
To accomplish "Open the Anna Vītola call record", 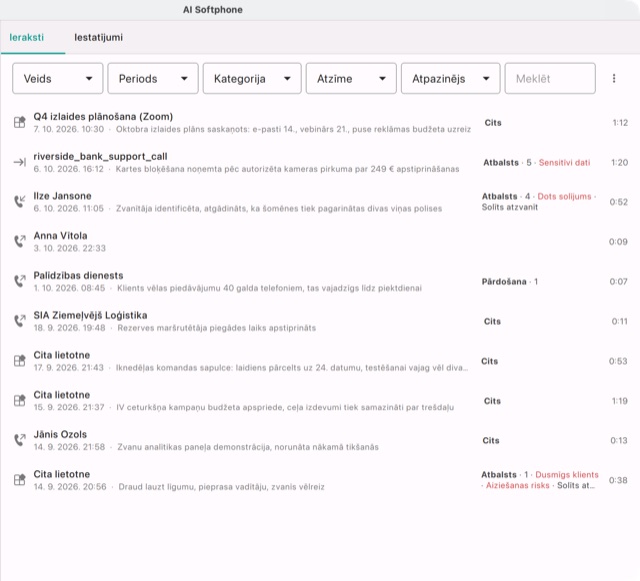I will (320, 242).
